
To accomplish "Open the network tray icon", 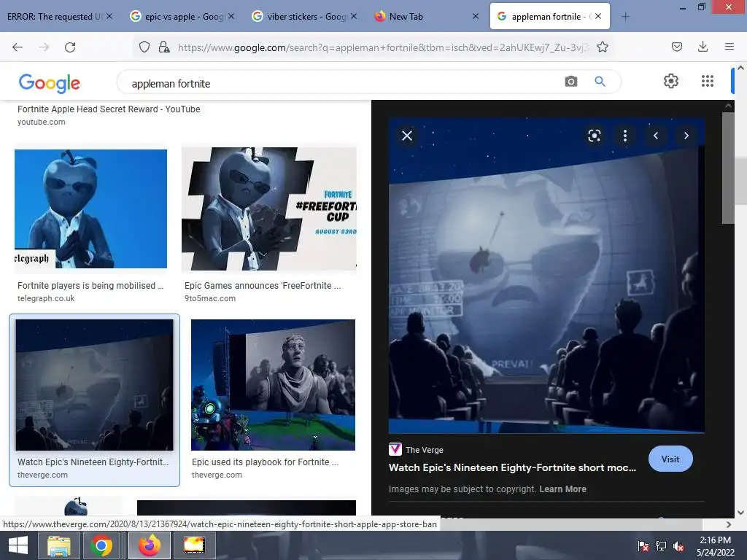I will [661, 546].
